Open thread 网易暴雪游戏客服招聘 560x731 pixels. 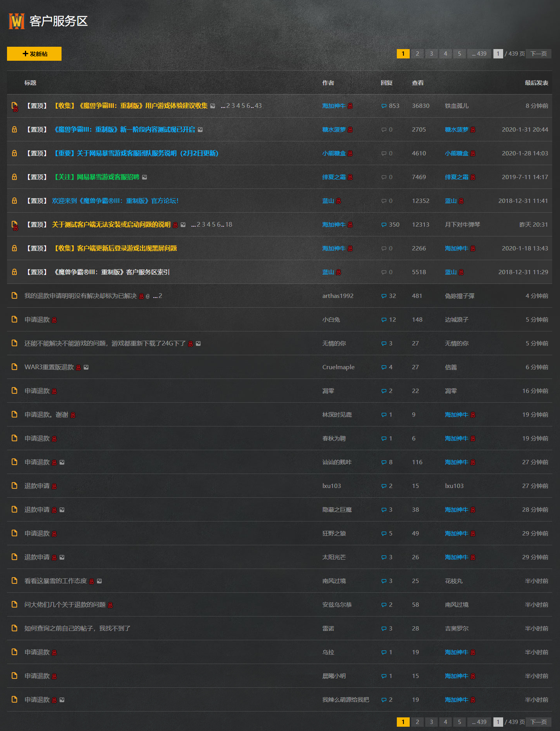click(x=95, y=177)
